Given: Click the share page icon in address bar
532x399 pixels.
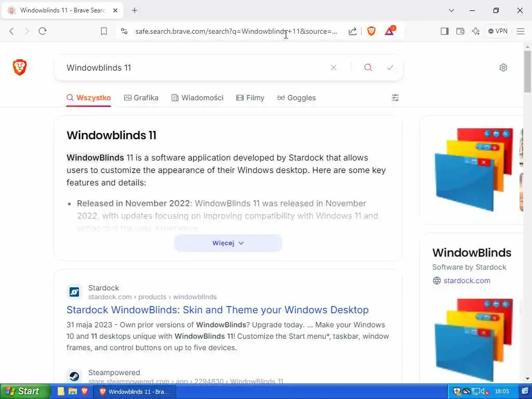Looking at the screenshot, I should 353,31.
